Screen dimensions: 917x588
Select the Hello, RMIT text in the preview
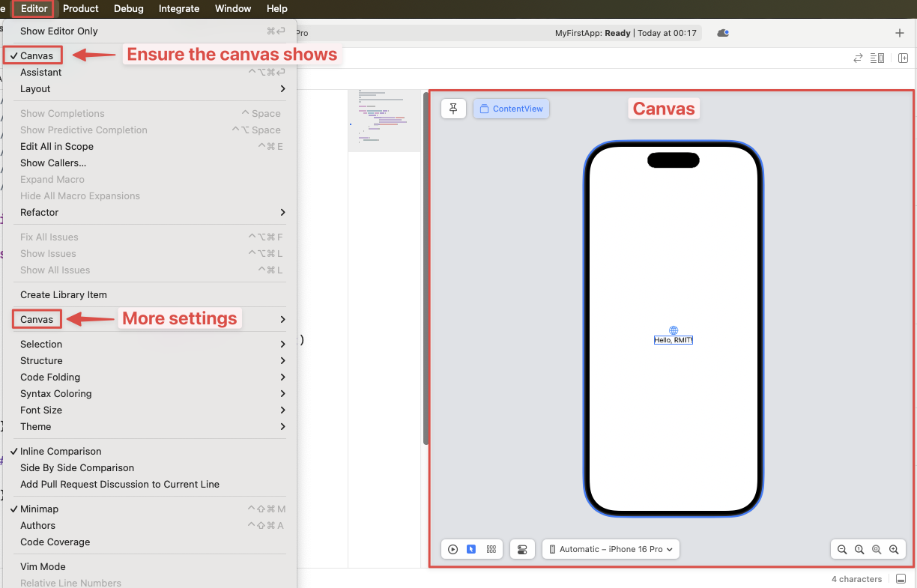(672, 339)
